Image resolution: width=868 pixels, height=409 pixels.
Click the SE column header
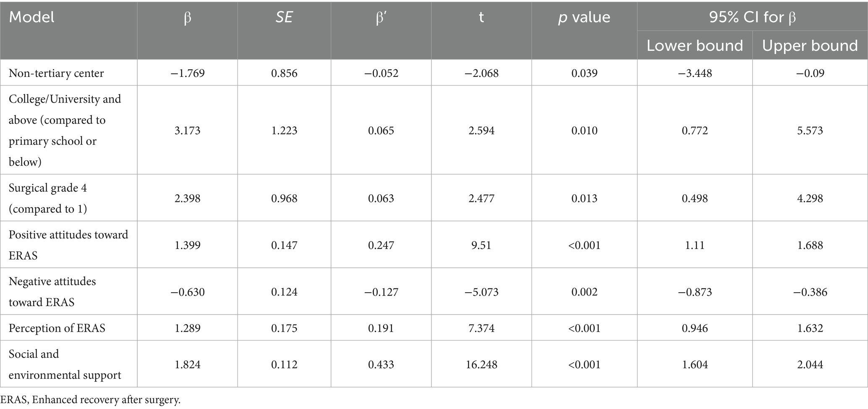(284, 18)
